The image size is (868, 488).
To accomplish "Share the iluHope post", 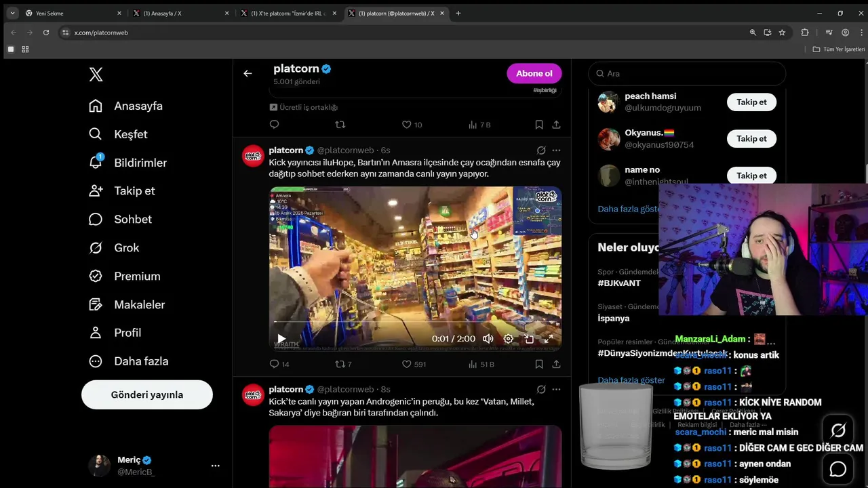I will pyautogui.click(x=556, y=364).
